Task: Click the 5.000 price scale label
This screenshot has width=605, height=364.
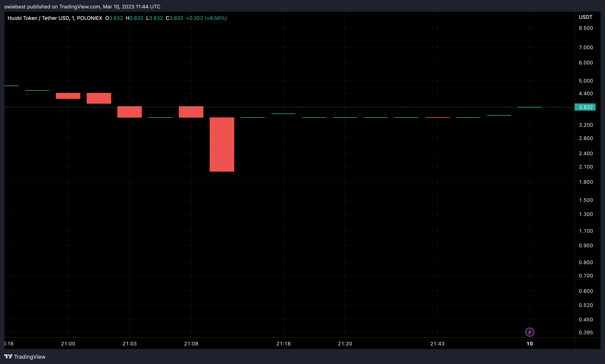Action: tap(586, 81)
